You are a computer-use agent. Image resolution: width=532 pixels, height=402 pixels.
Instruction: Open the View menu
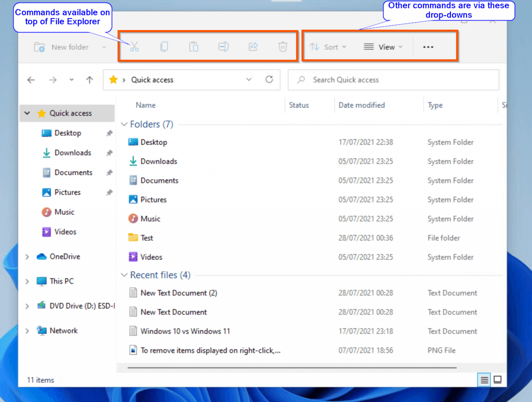383,47
